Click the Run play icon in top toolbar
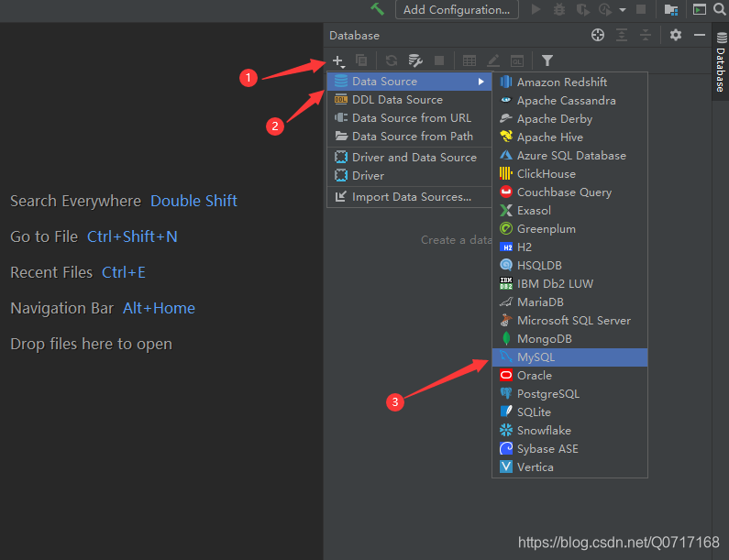729x560 pixels. (536, 9)
